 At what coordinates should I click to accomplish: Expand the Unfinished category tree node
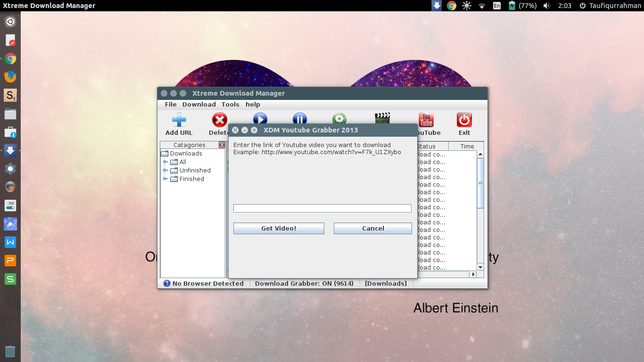click(165, 171)
